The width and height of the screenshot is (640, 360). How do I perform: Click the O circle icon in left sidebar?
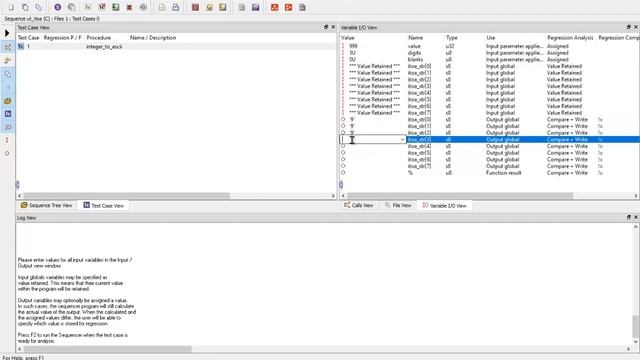[x=7, y=154]
